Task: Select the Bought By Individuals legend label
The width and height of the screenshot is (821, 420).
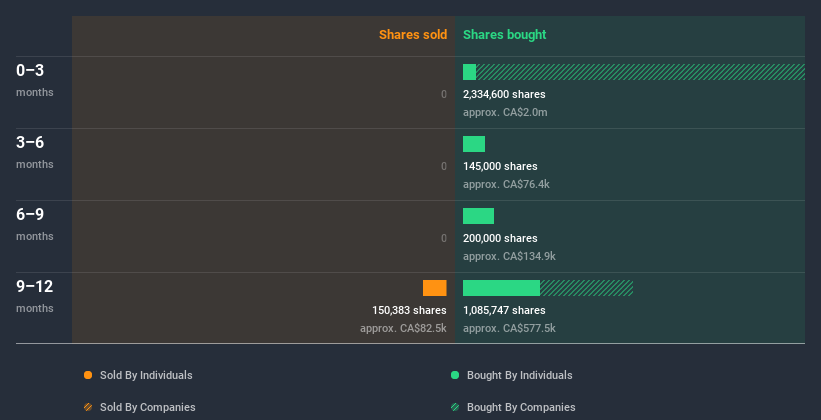Action: click(x=519, y=375)
